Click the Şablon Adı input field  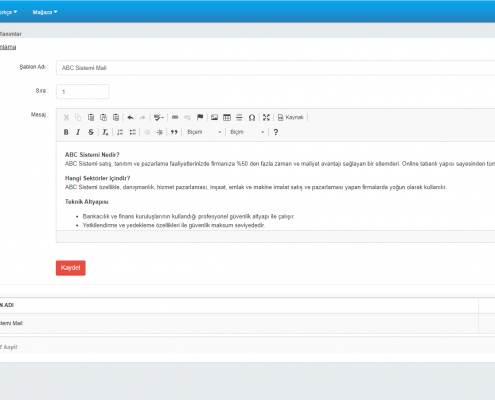pyautogui.click(x=275, y=68)
